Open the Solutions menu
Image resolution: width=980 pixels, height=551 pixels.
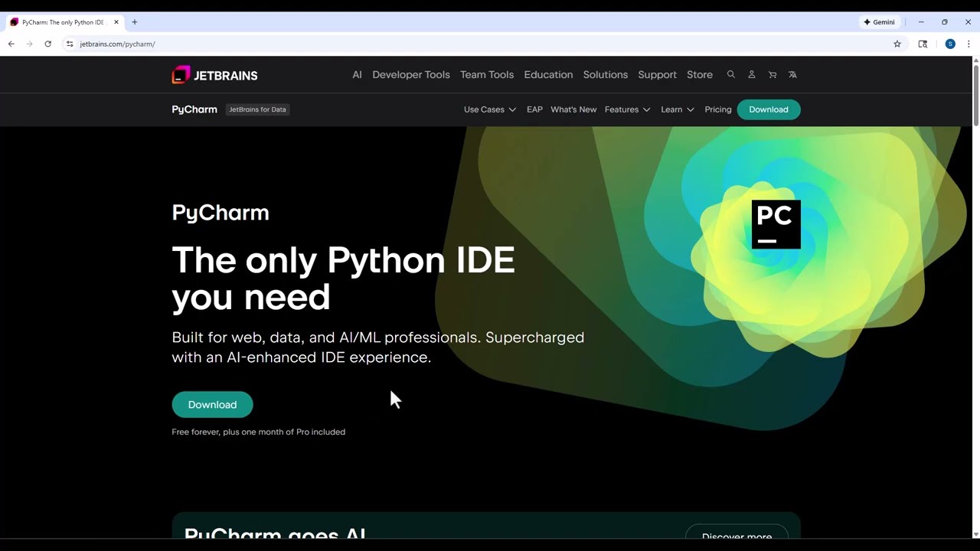point(605,74)
